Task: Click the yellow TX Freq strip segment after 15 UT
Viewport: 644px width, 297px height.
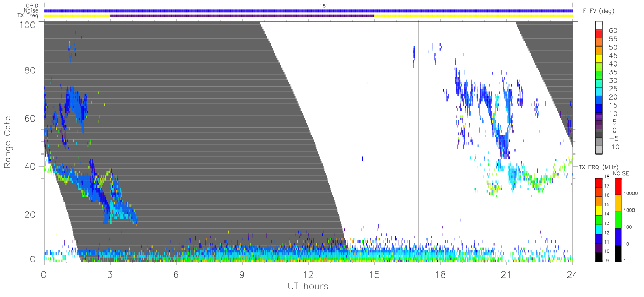Action: coord(474,16)
